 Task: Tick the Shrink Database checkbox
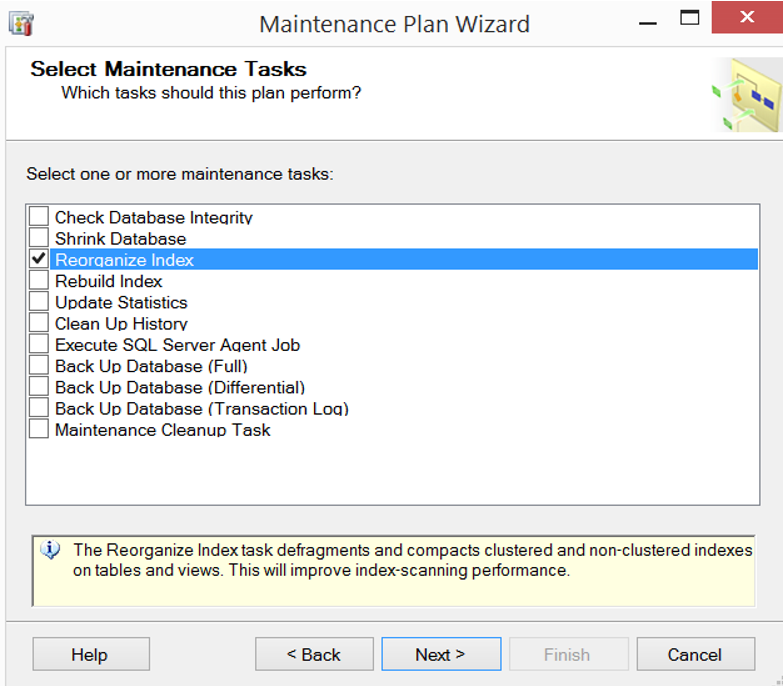pos(38,238)
